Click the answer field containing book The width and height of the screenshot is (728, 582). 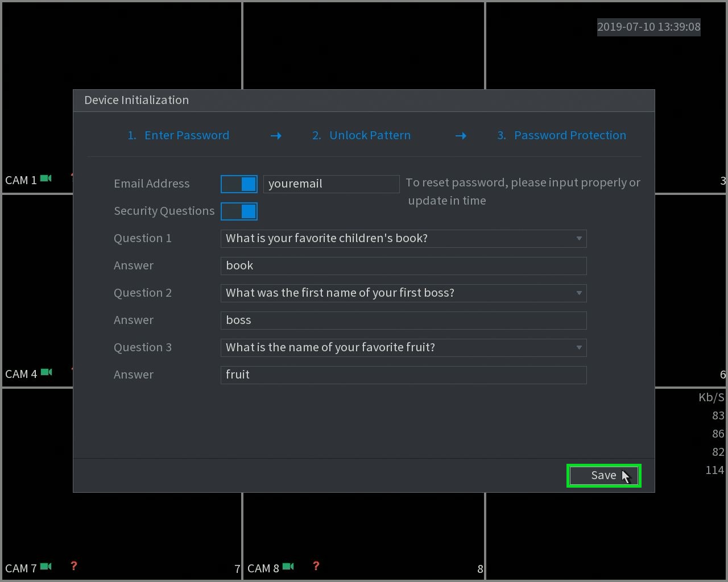[403, 265]
